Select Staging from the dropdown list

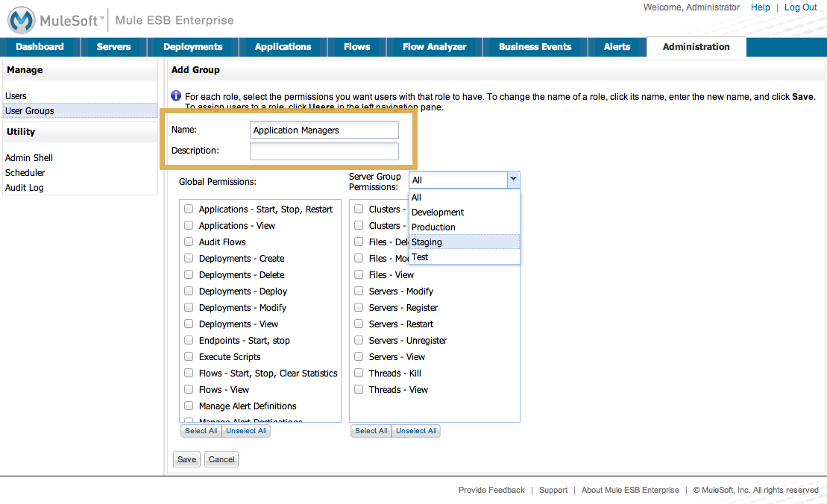point(427,242)
